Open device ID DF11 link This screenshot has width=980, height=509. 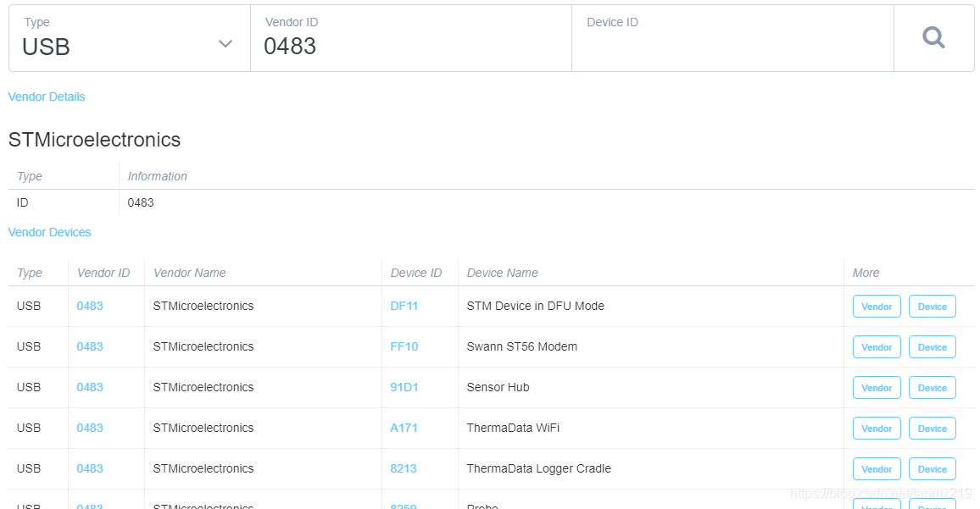pos(404,306)
